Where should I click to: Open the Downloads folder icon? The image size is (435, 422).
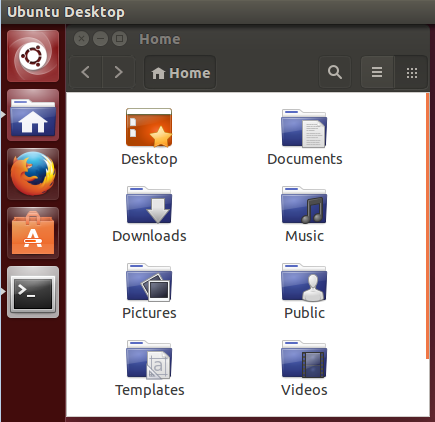click(x=149, y=205)
